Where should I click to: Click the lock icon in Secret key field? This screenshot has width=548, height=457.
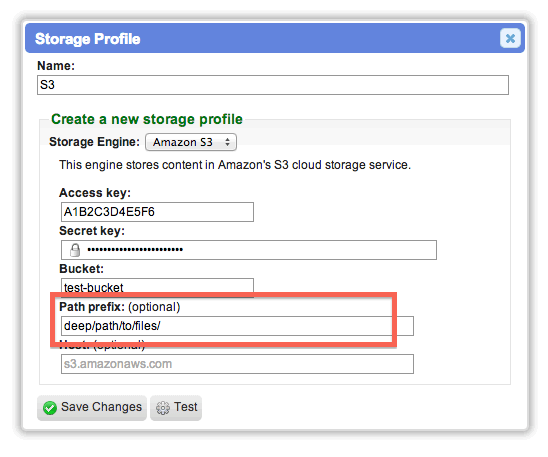75,250
